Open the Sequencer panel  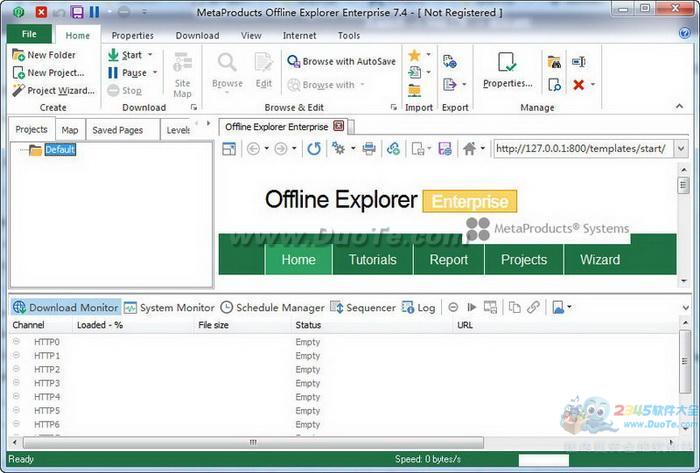click(x=363, y=307)
